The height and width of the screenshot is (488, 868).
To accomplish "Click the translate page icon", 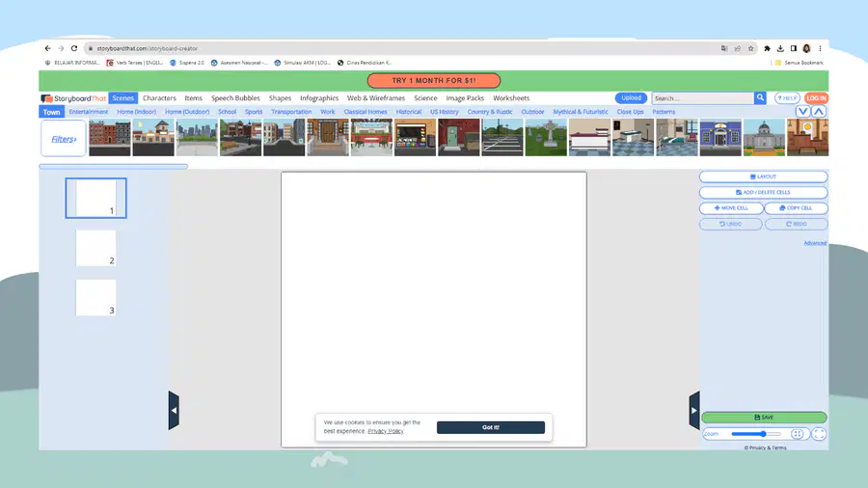I will 724,48.
